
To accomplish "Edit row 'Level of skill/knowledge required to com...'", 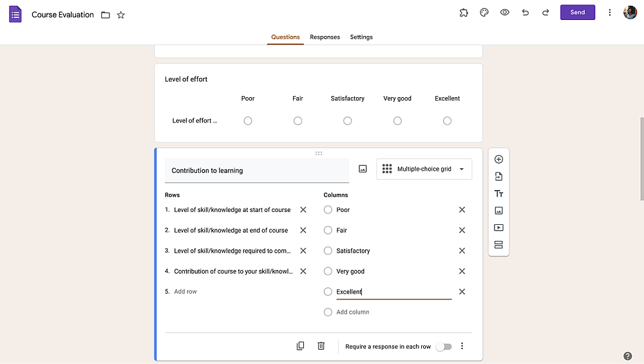I will click(233, 251).
